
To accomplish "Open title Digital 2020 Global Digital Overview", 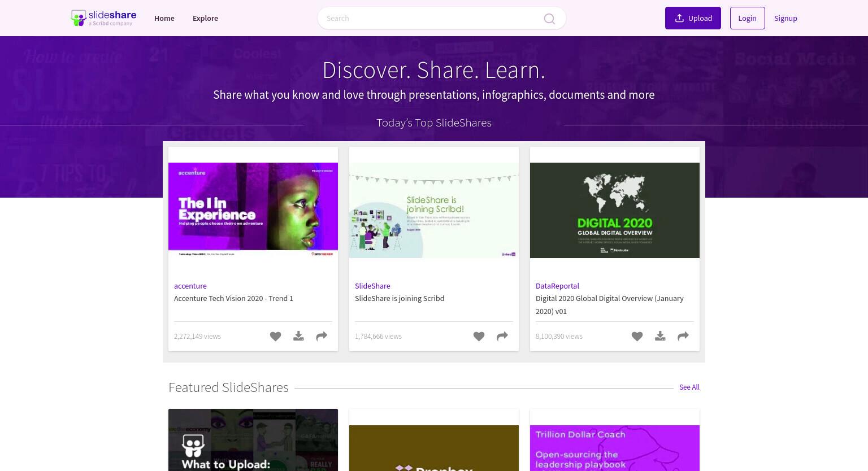I will pyautogui.click(x=610, y=304).
